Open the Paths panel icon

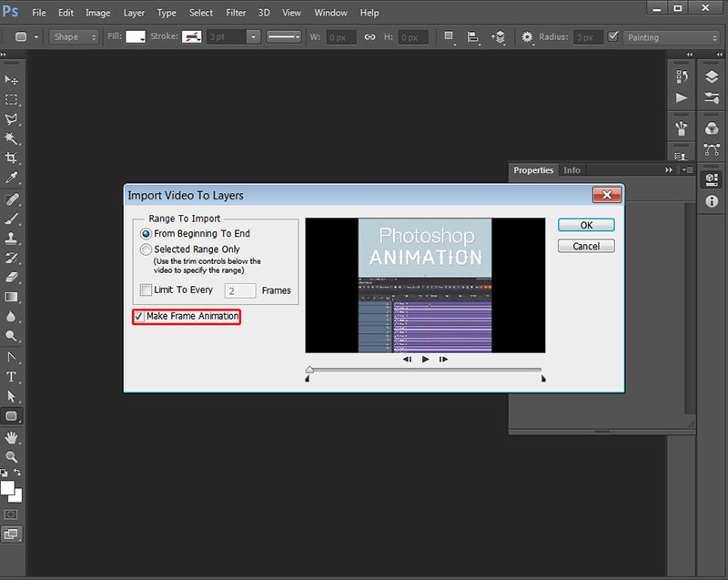712,149
